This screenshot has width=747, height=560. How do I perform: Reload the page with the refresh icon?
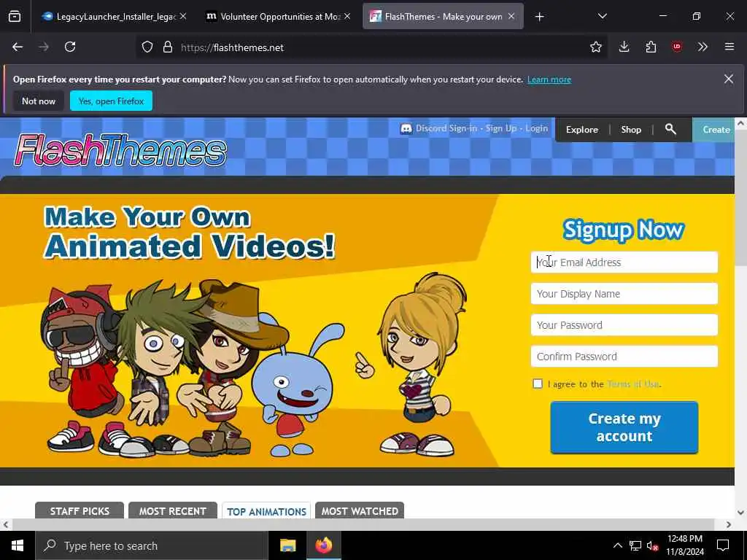[70, 47]
